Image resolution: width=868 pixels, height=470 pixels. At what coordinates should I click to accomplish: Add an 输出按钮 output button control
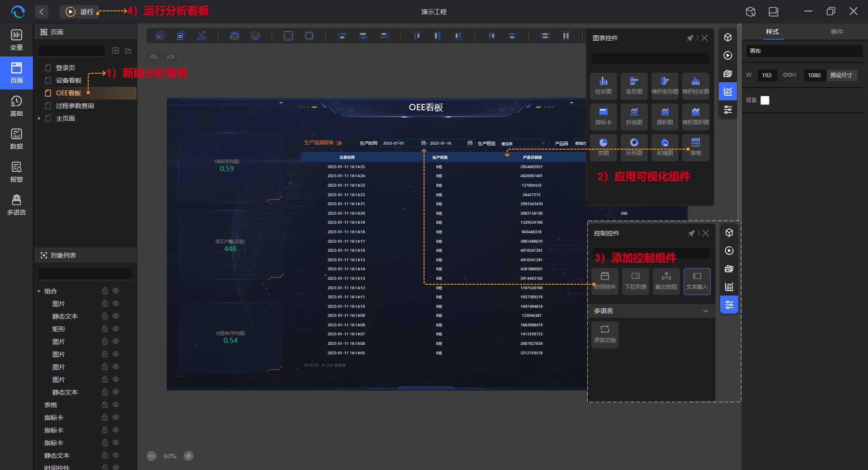[x=666, y=281]
